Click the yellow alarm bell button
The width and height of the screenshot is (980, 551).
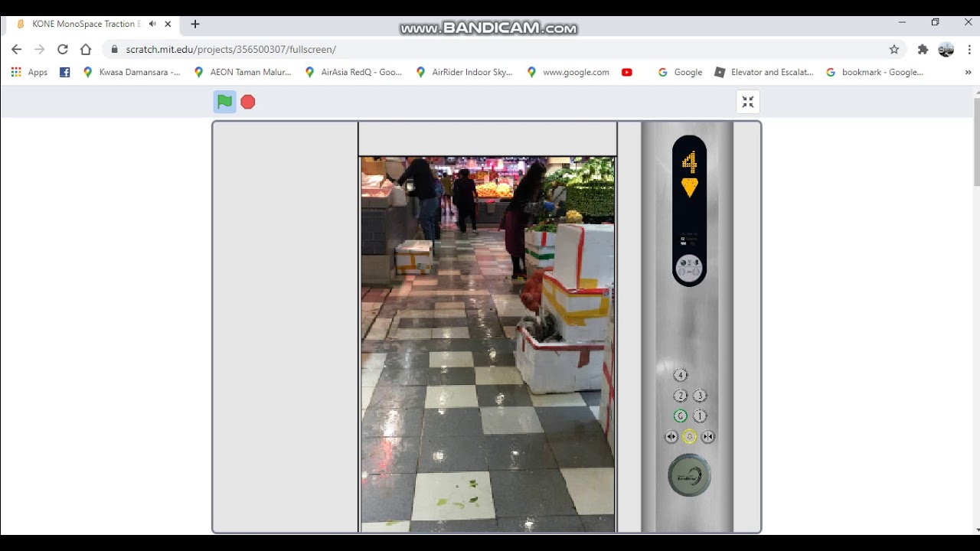tap(690, 437)
